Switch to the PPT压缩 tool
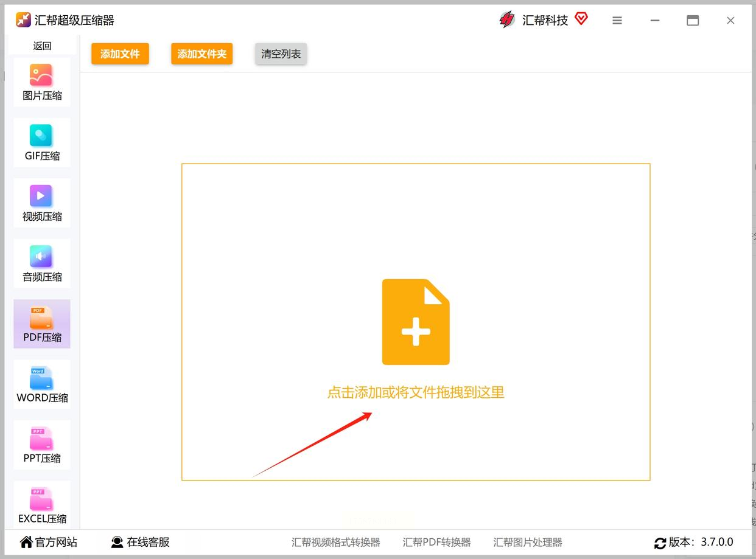The width and height of the screenshot is (756, 559). (x=42, y=445)
